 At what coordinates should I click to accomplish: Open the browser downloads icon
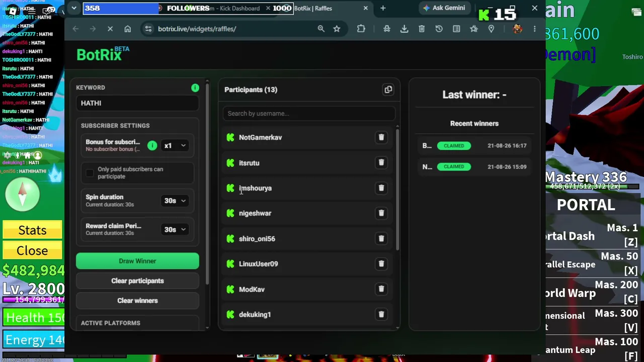404,29
